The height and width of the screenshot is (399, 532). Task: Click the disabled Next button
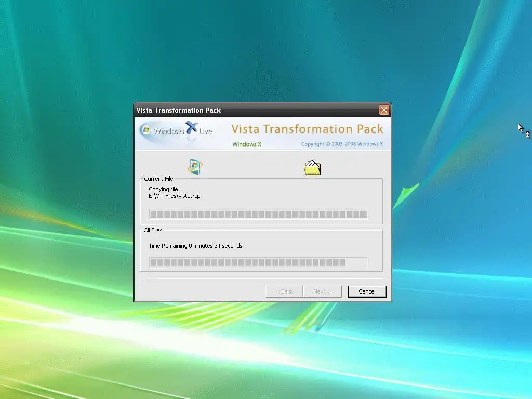pos(322,291)
